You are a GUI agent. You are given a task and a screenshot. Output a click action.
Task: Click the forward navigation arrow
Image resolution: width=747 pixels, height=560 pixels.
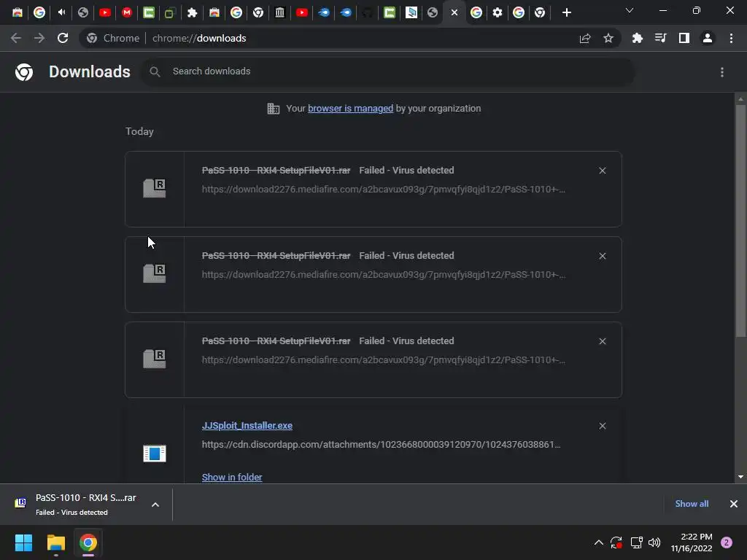[x=39, y=38]
